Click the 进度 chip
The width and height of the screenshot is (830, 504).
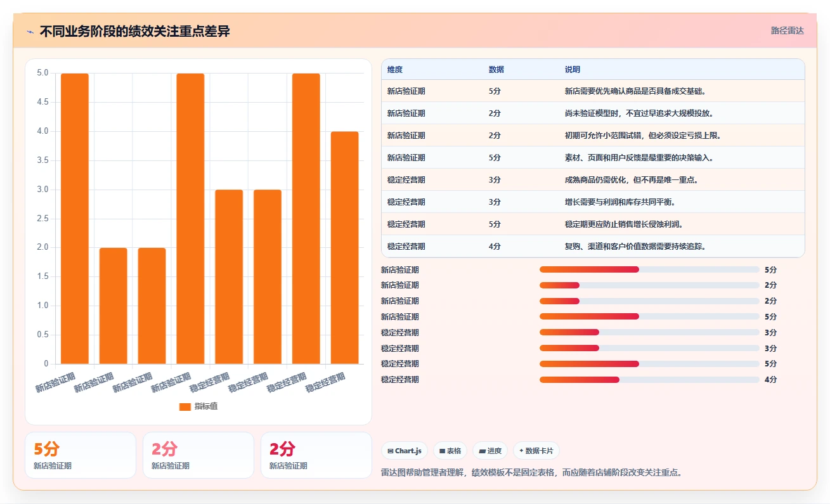tap(490, 451)
